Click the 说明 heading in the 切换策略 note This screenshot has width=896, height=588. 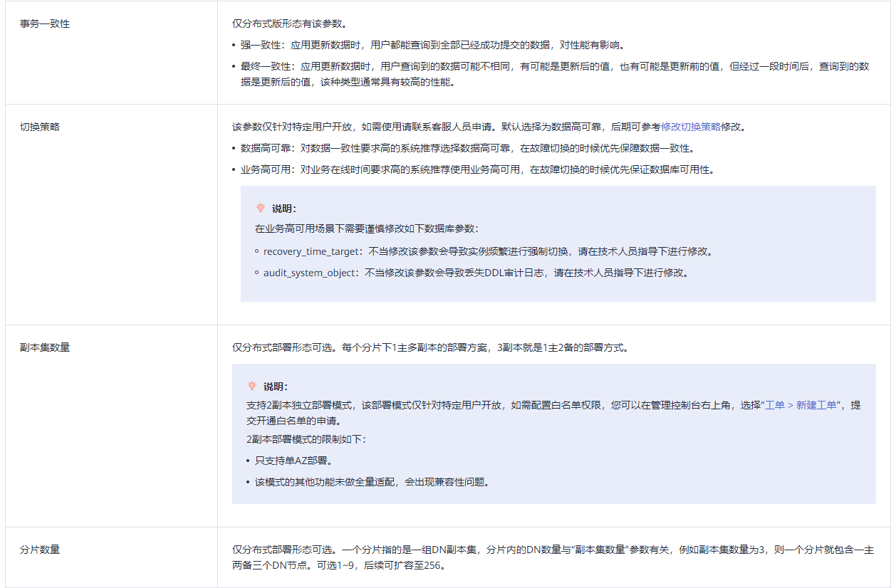coord(284,209)
